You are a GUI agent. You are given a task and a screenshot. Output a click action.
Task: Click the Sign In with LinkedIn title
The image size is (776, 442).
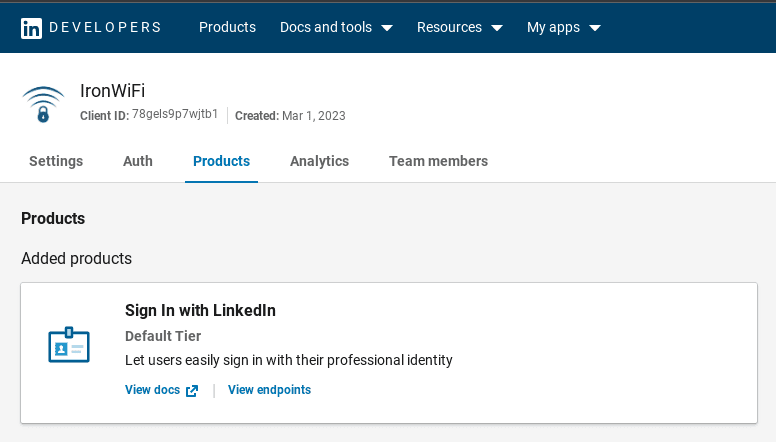click(x=200, y=310)
